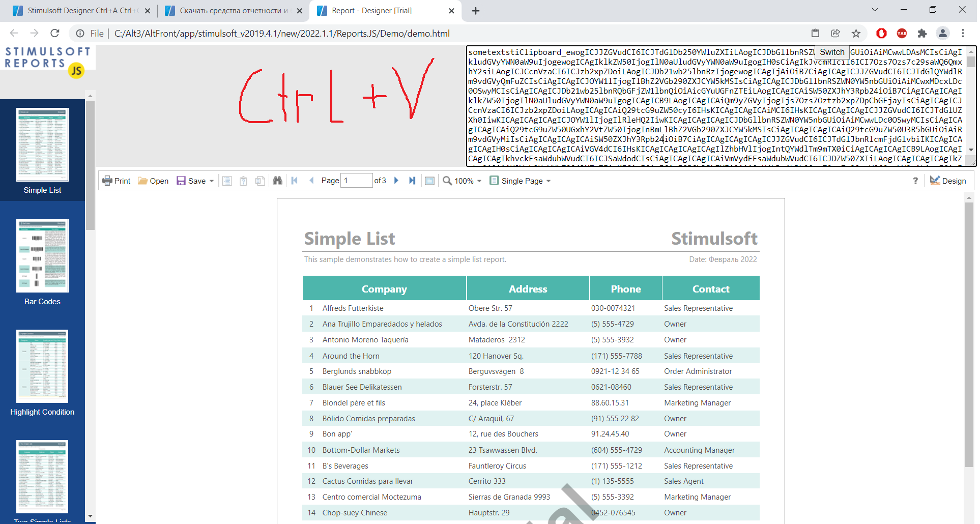Screen dimensions: 980x524
Task: Click the address bar URL
Action: click(282, 34)
